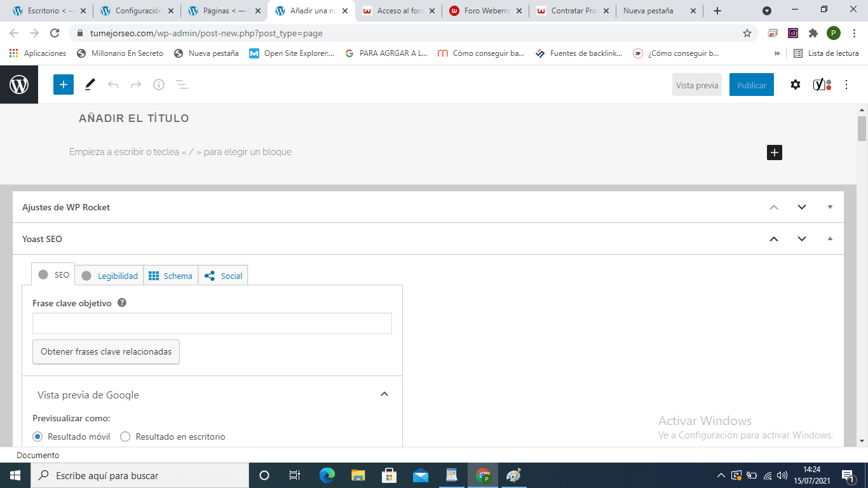
Task: Show more bookmarks with double chevron
Action: pos(777,53)
